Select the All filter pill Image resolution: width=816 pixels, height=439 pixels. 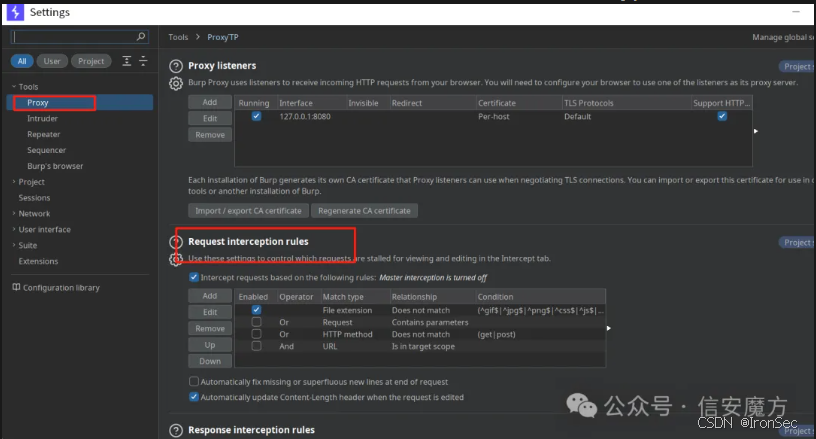click(22, 61)
